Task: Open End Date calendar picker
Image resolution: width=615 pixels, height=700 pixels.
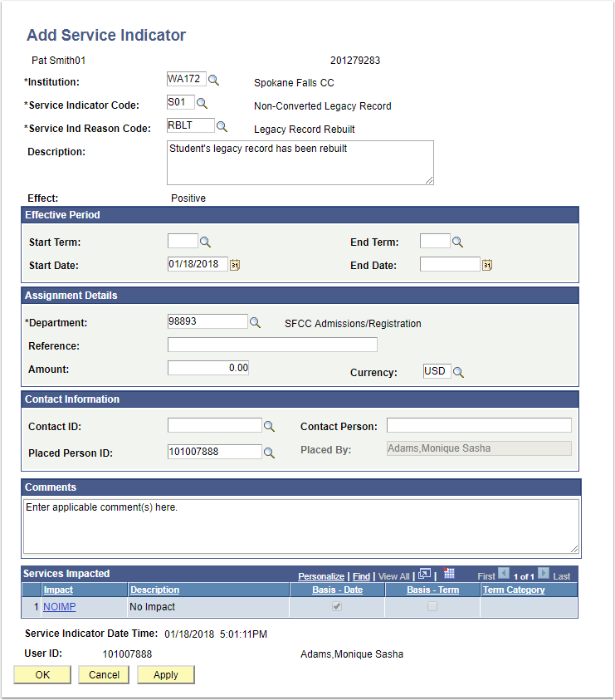Action: click(x=487, y=265)
